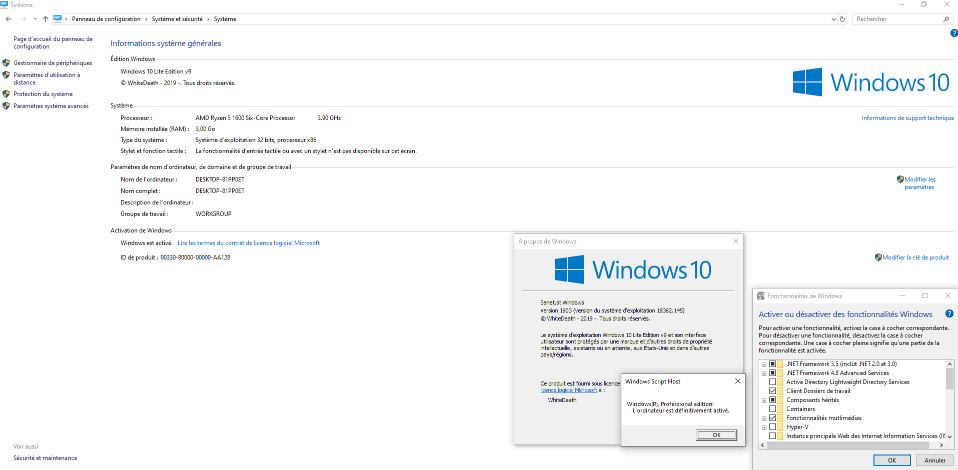
Task: Click computer name DESKTOP-81PP0ET beside Nom complet
Action: (220, 191)
